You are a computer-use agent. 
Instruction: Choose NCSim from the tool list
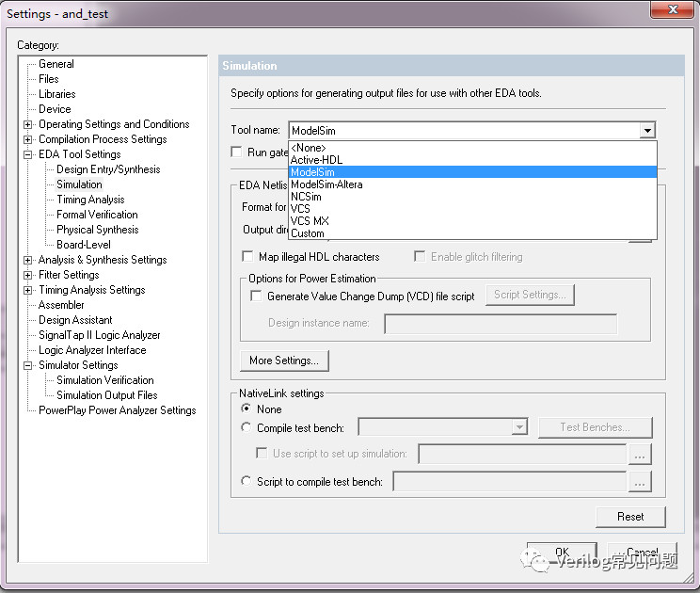click(472, 197)
